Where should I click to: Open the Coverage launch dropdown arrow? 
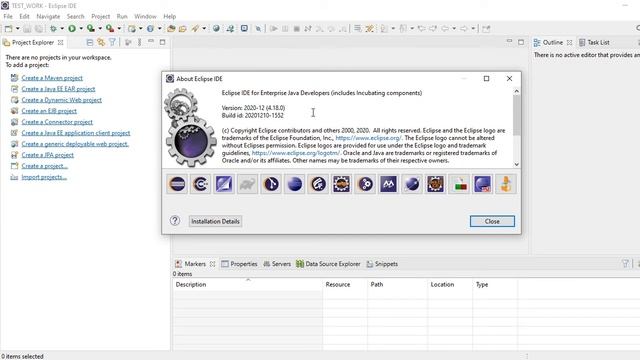[100, 29]
